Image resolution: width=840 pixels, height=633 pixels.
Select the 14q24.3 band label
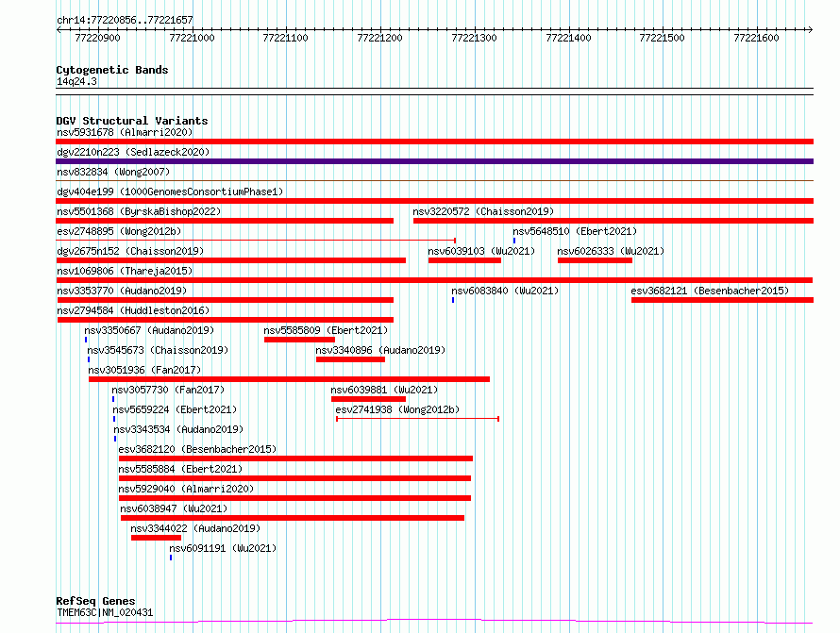(76, 81)
